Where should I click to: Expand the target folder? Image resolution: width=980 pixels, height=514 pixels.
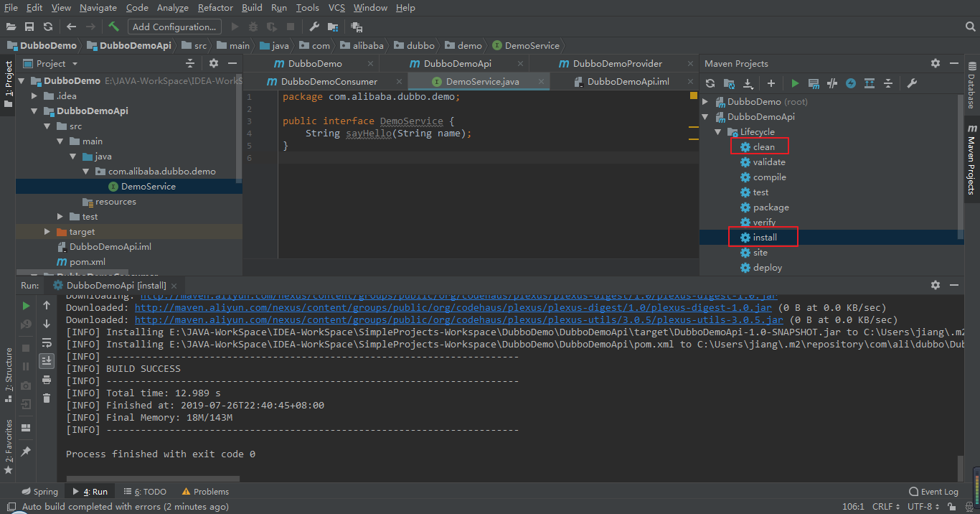[x=47, y=232]
